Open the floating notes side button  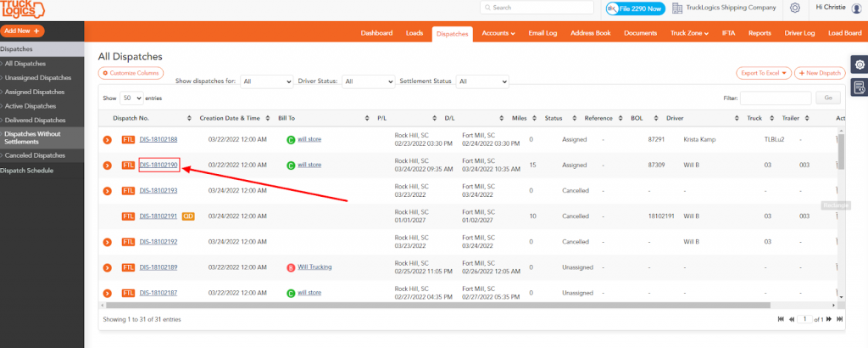[860, 87]
